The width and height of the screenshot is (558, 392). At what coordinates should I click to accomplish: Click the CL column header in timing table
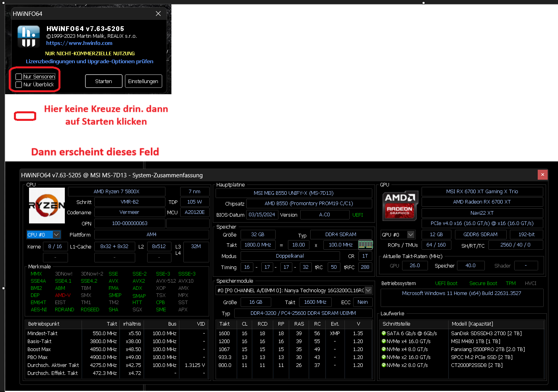(245, 324)
